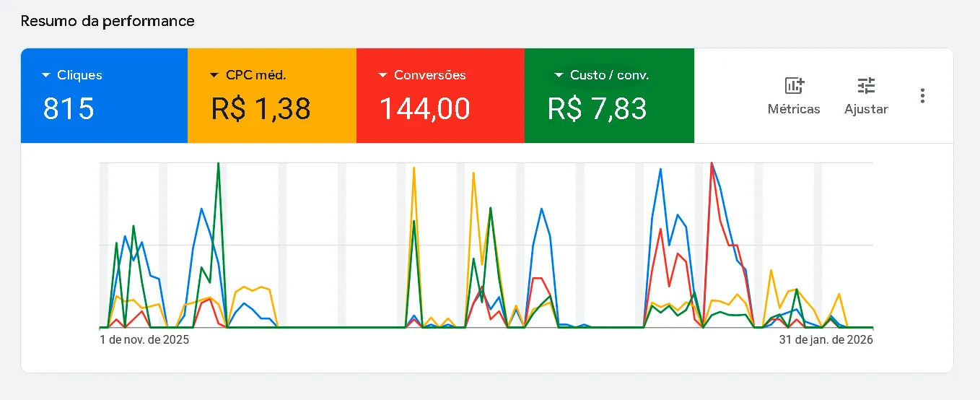980x400 pixels.
Task: Click the 1 de nov. de 2025 axis label
Action: pyautogui.click(x=144, y=339)
